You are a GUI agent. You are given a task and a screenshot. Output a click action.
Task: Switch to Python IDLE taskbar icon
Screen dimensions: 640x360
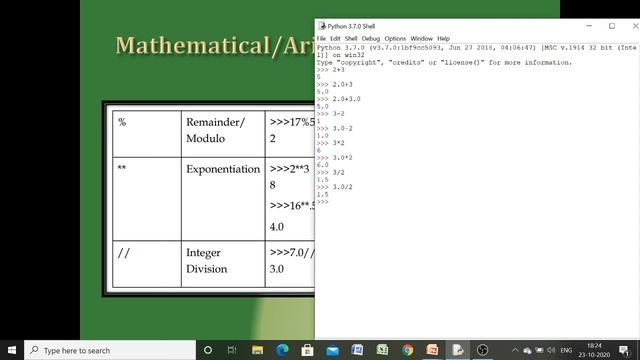click(x=457, y=350)
